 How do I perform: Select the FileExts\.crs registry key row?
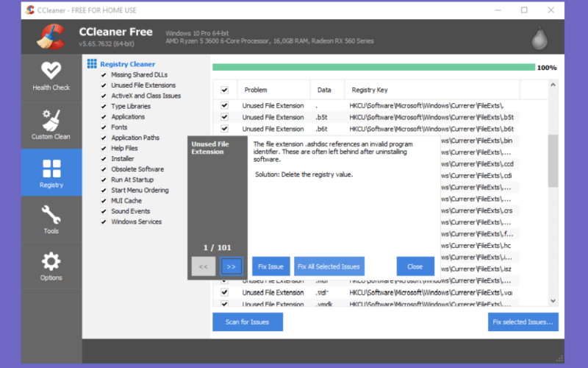477,210
